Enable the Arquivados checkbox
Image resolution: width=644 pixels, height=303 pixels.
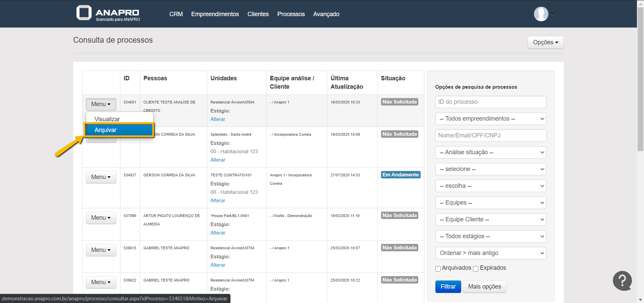438,268
